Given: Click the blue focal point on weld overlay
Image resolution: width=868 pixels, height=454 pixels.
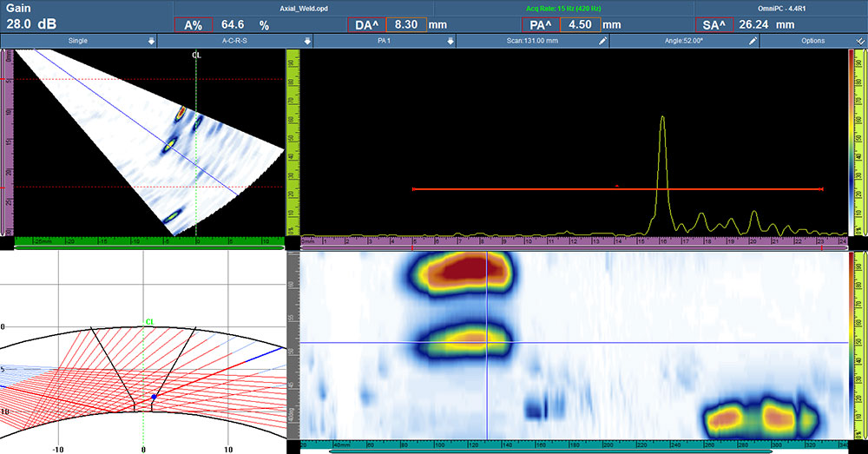Looking at the screenshot, I should click(154, 397).
